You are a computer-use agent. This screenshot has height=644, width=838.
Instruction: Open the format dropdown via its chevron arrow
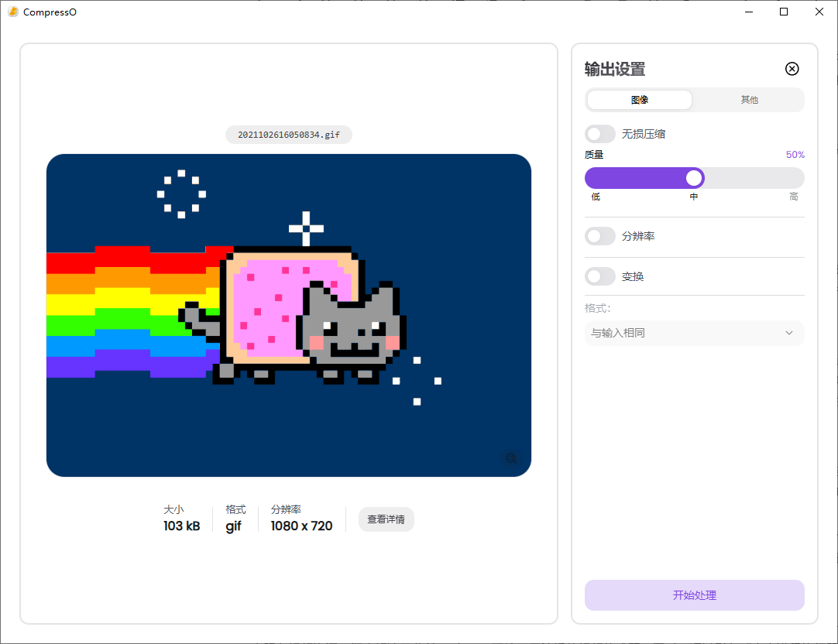[x=789, y=332]
